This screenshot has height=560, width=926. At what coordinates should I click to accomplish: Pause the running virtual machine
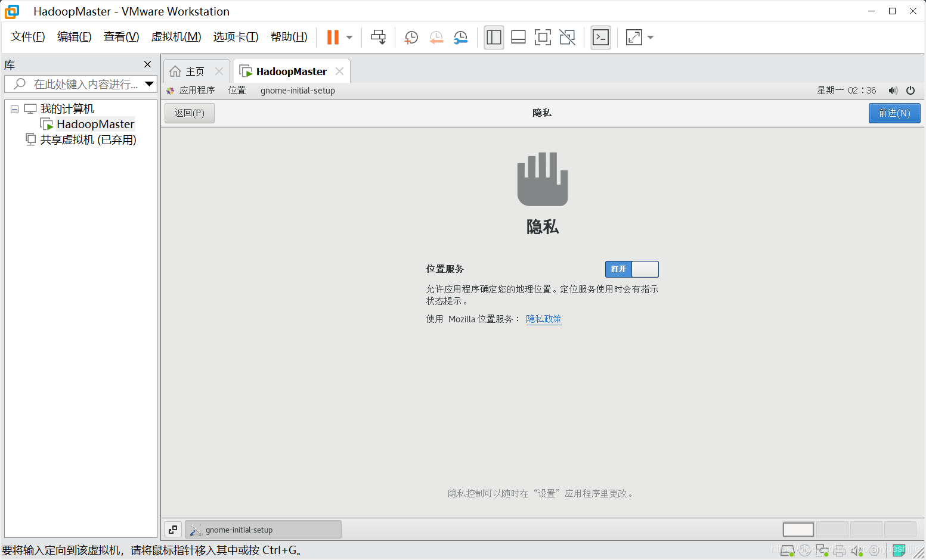coord(333,37)
